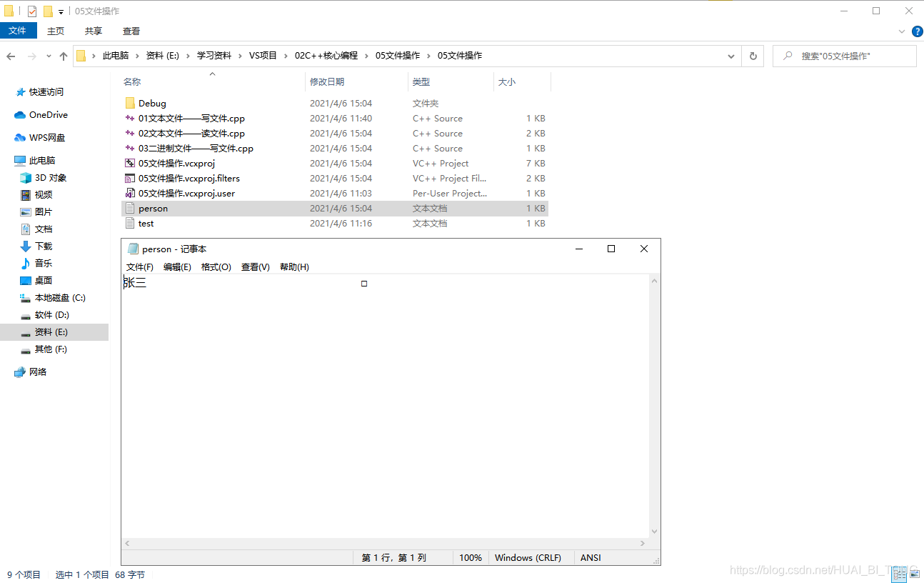924x583 pixels.
Task: Open the address bar history dropdown
Action: pos(731,56)
